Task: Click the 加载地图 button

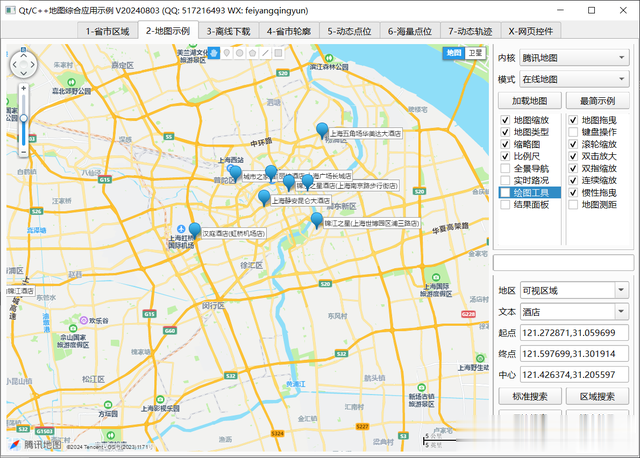Action: pos(530,101)
